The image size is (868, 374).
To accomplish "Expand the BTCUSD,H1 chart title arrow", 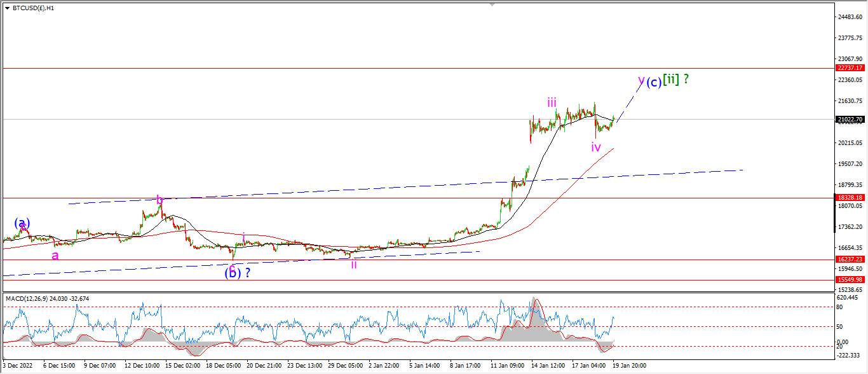I will [7, 8].
